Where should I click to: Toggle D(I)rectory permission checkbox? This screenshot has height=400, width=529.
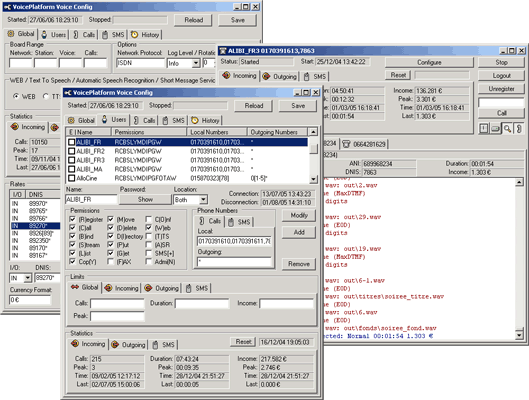[110, 236]
